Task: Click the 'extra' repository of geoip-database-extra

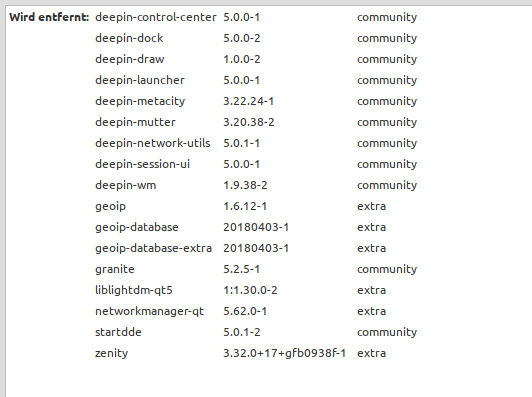Action: [x=372, y=248]
